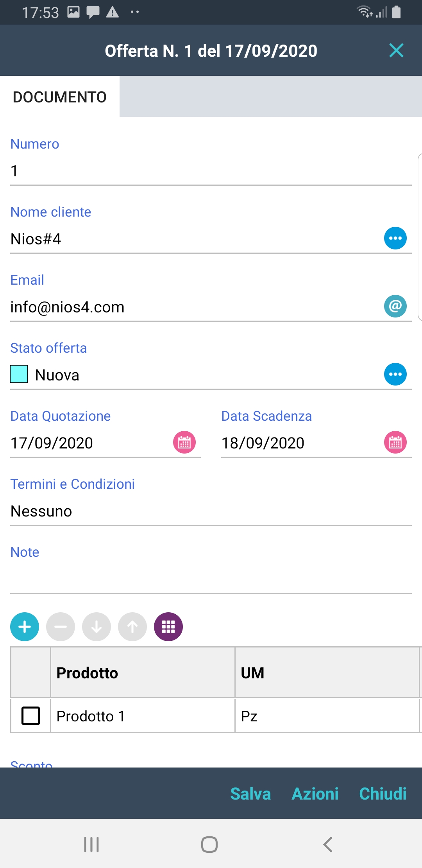The image size is (422, 868).
Task: Tap the Note input field
Action: click(211, 579)
